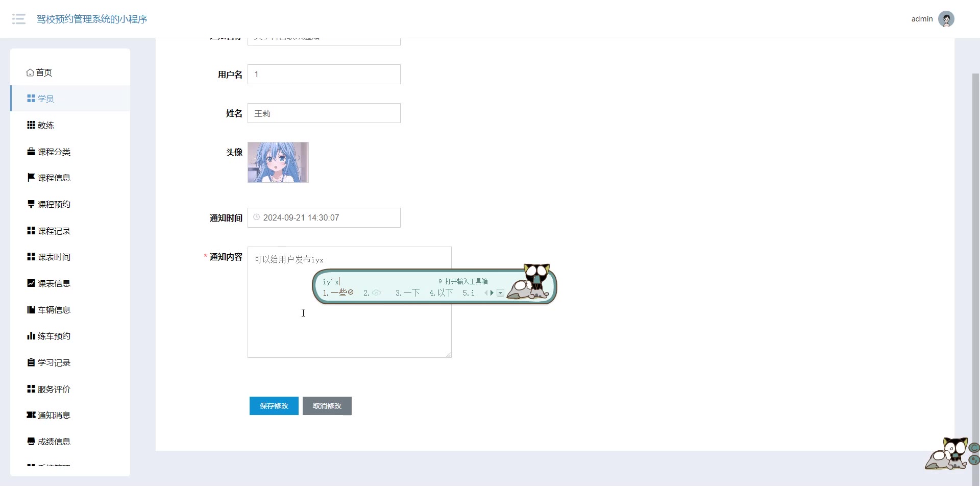The height and width of the screenshot is (486, 980).
Task: Expand the IME candidate list dropdown arrow
Action: 500,293
